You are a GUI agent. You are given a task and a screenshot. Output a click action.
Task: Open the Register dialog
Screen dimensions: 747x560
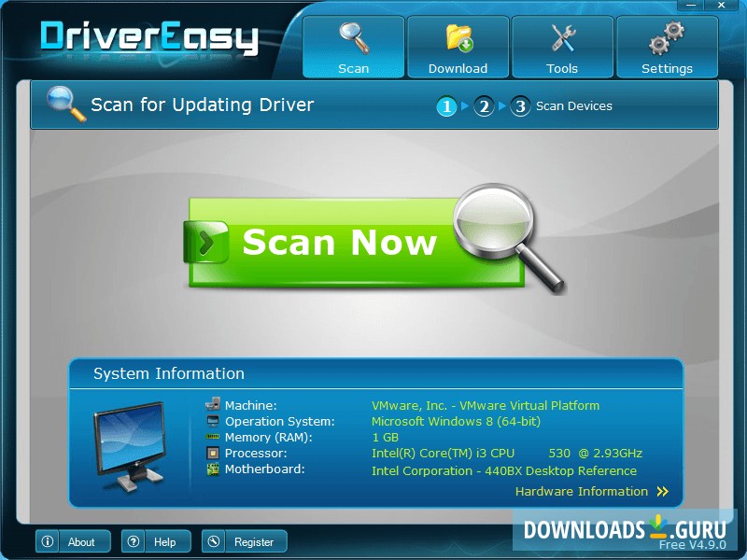point(254,541)
